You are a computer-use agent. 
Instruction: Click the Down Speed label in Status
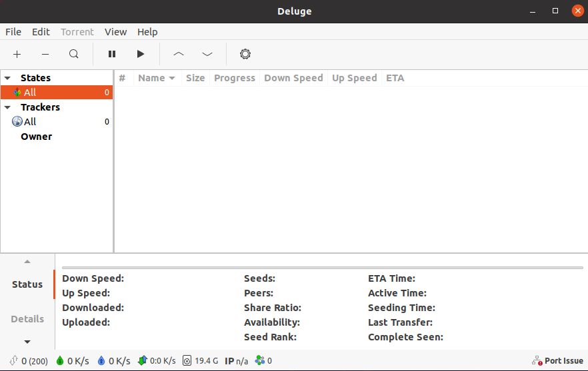tap(93, 278)
